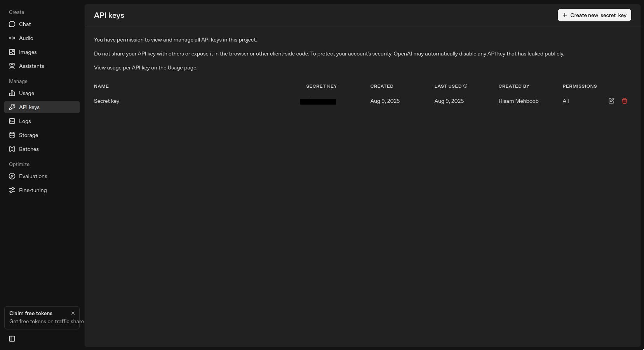Open the Usage section under Manage
The height and width of the screenshot is (350, 644).
(26, 93)
